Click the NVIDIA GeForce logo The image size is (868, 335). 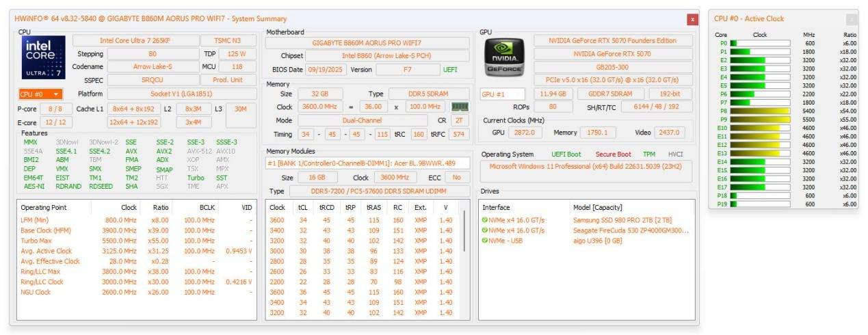point(503,56)
